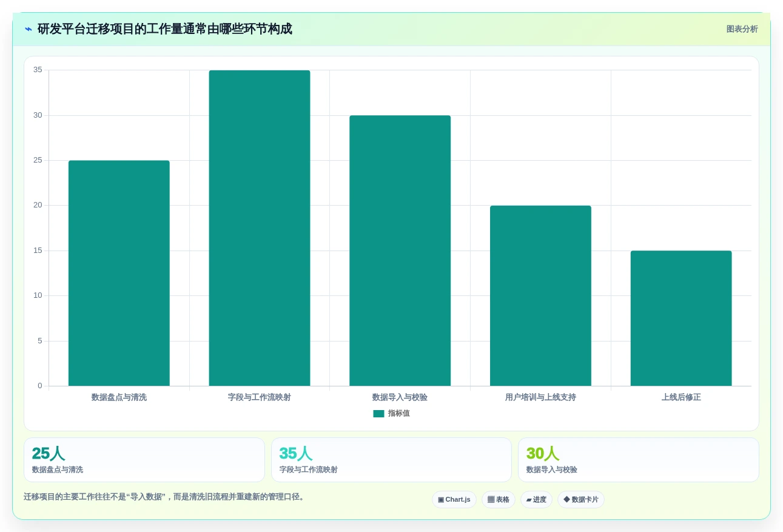Viewport: 783px width, 532px height.
Task: Click the Chart.js chip's square icon
Action: point(441,500)
